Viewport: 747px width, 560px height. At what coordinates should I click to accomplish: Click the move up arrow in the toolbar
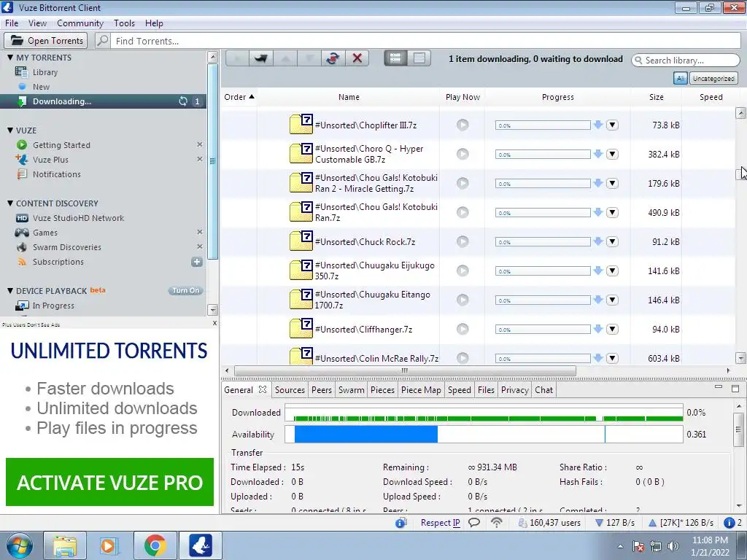point(285,58)
